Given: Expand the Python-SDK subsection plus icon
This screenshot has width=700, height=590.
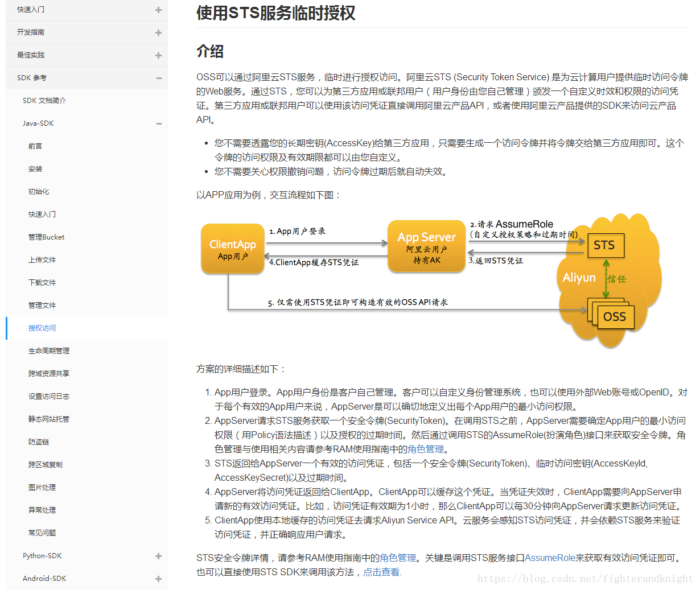Looking at the screenshot, I should (158, 556).
